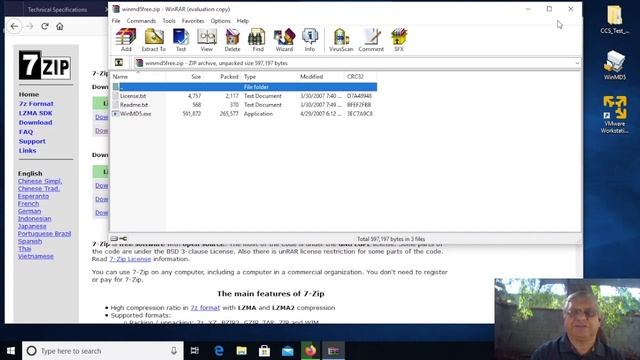Click the Delete toolbar icon

(232, 40)
